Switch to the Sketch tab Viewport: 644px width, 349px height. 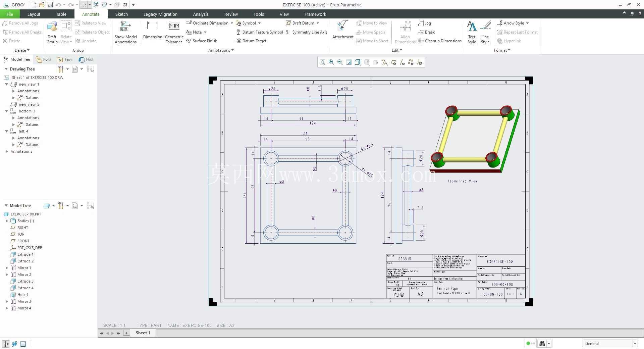tap(121, 14)
